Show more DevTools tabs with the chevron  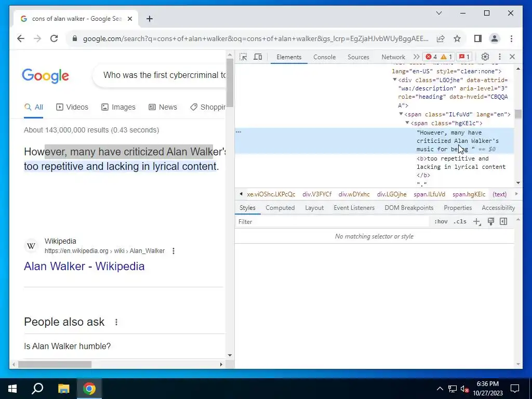click(416, 57)
